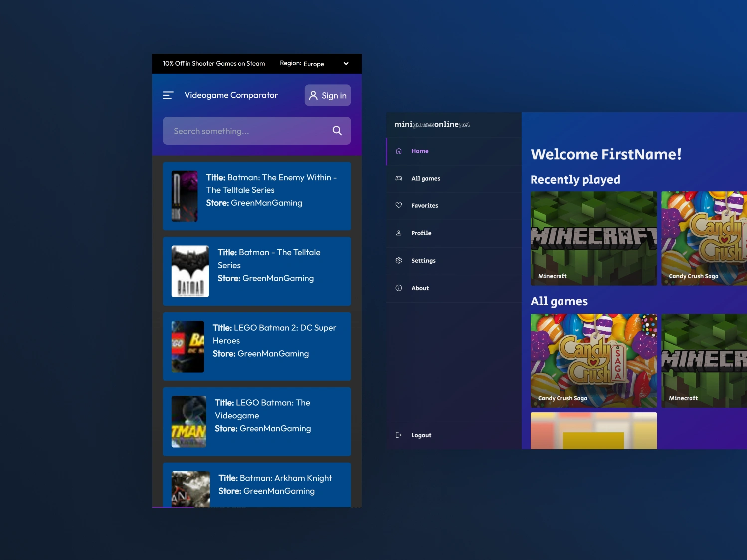Open the hamburger menu in Videogame Comparator

(x=168, y=95)
